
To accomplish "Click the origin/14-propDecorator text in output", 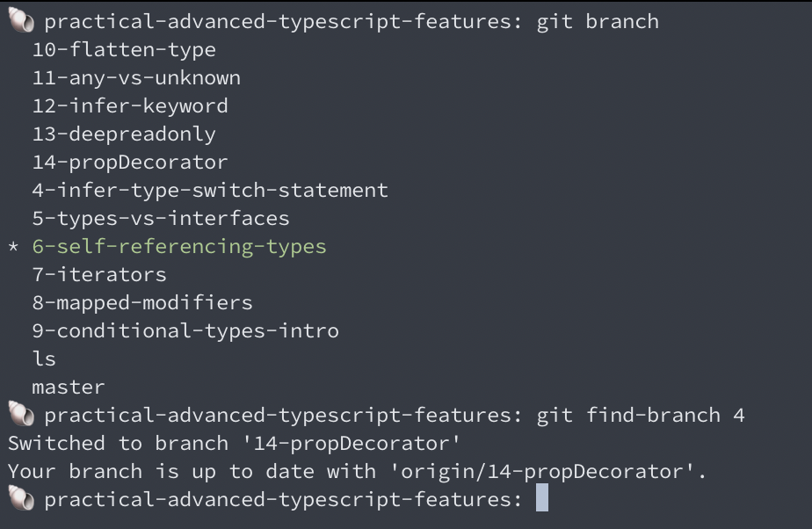I will [547, 472].
